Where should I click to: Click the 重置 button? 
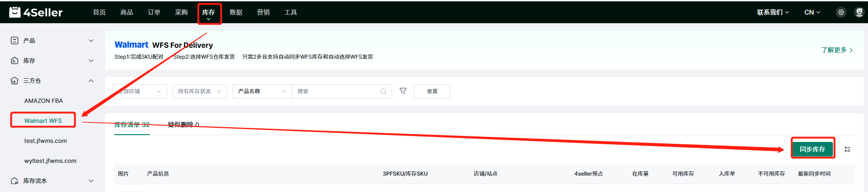click(x=432, y=91)
